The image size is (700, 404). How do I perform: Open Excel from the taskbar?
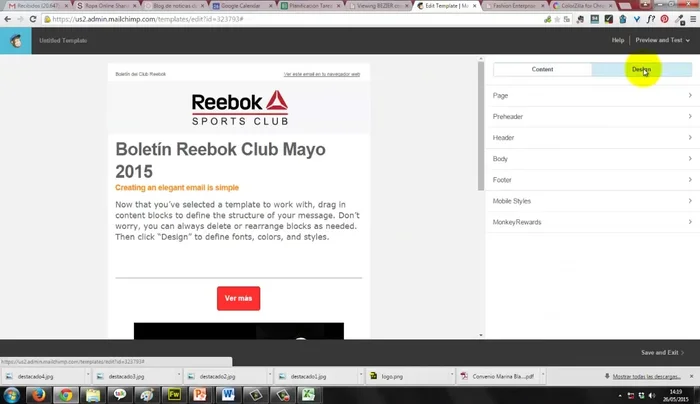308,395
